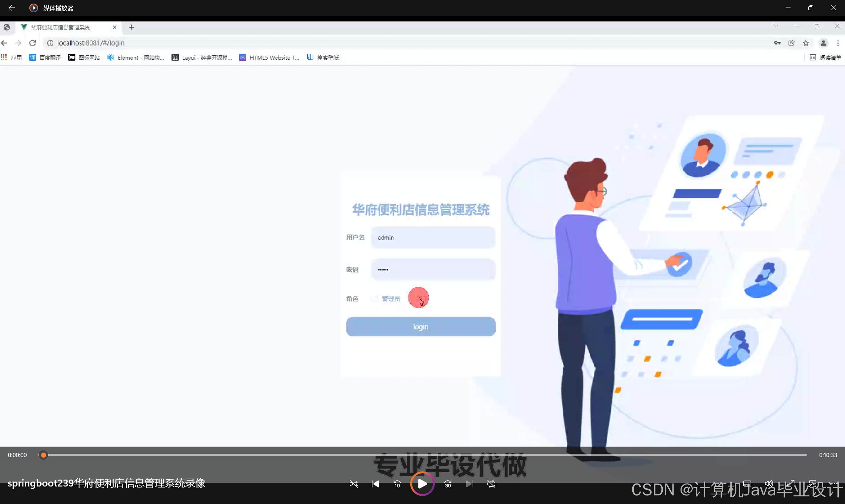Click the login button

pyautogui.click(x=421, y=327)
